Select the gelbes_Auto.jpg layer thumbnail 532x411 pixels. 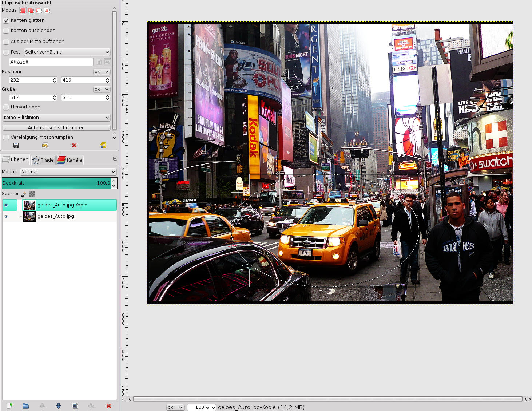[29, 216]
